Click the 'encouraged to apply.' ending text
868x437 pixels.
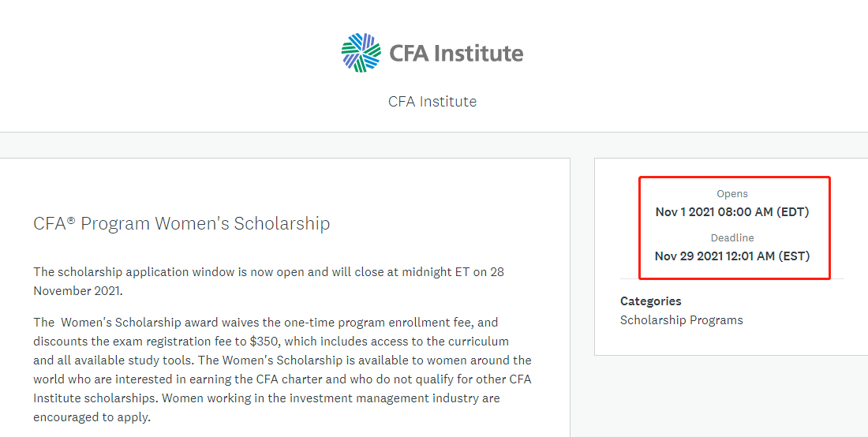point(92,417)
